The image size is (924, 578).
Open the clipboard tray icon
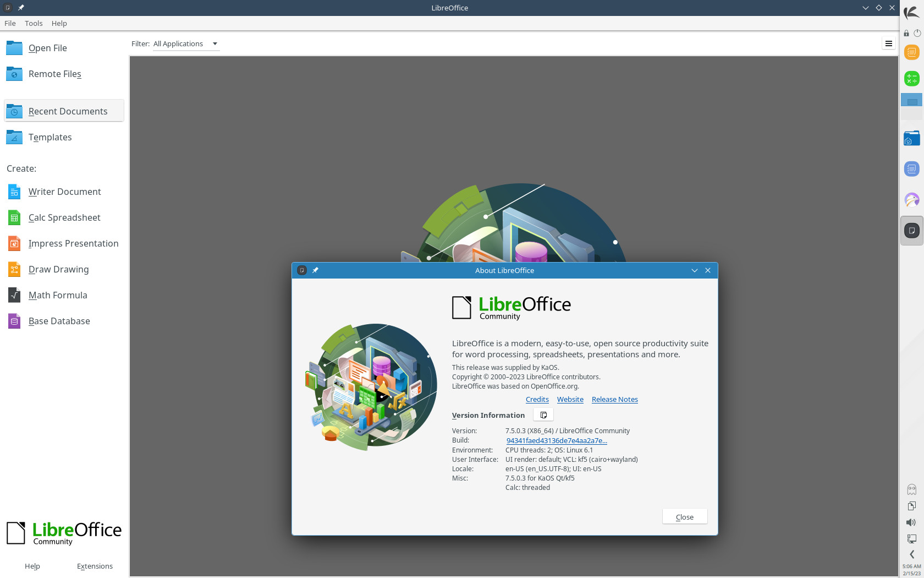point(912,506)
